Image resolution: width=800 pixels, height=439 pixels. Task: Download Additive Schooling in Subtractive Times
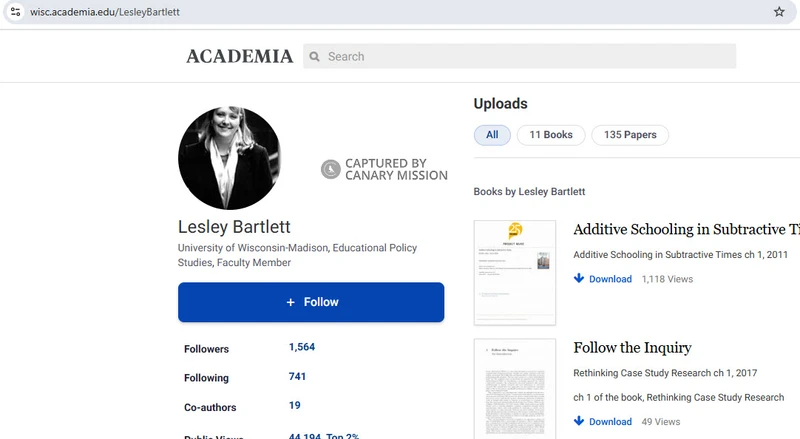pyautogui.click(x=610, y=279)
